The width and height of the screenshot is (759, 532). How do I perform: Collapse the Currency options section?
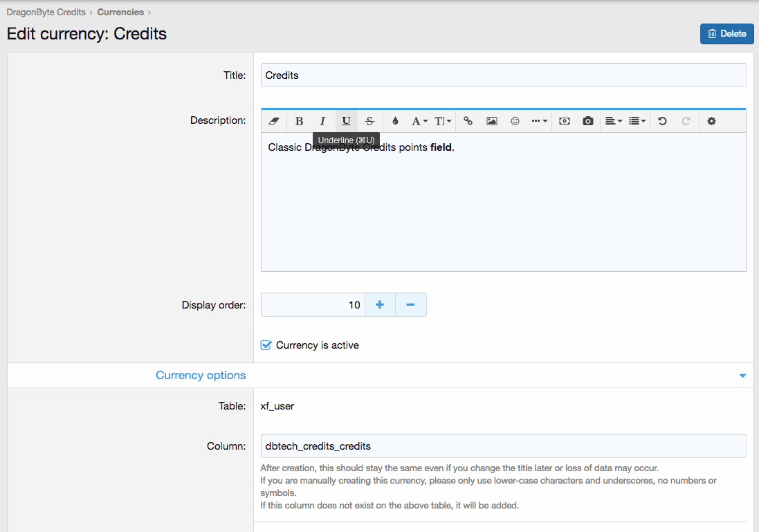[742, 376]
